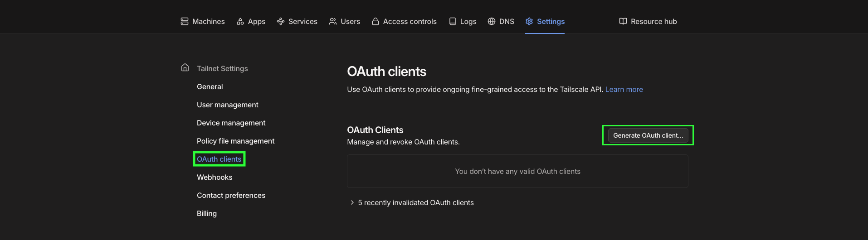Select Billing in sidebar
The width and height of the screenshot is (868, 240).
207,213
